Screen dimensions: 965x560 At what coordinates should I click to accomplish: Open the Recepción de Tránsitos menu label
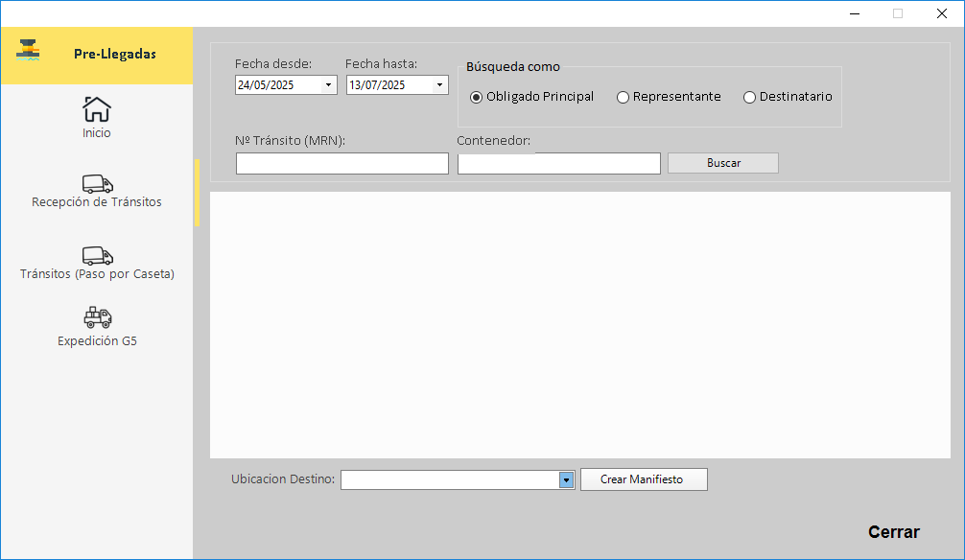pyautogui.click(x=97, y=202)
